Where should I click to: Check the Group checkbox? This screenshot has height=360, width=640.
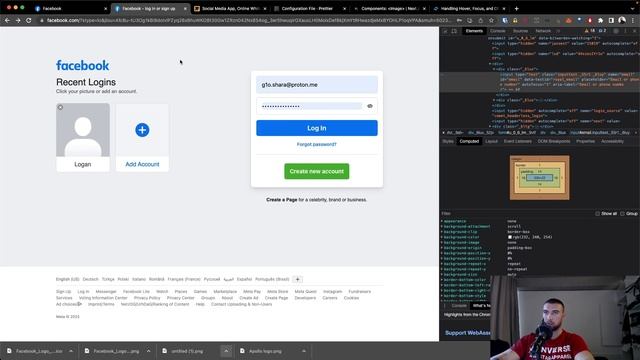pos(622,213)
